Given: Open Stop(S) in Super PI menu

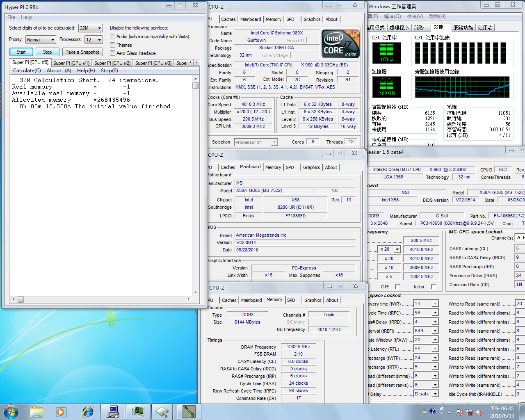Looking at the screenshot, I should pos(110,71).
